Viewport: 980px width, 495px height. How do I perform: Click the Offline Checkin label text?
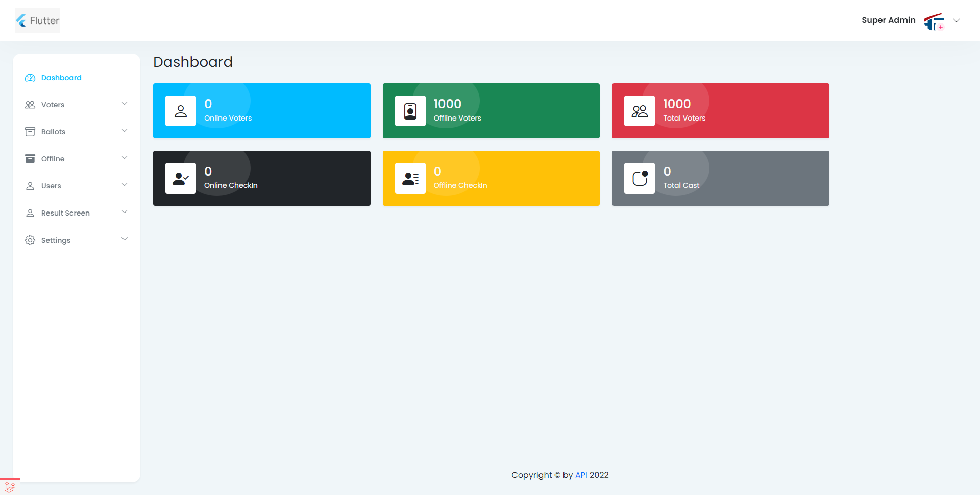pyautogui.click(x=460, y=185)
